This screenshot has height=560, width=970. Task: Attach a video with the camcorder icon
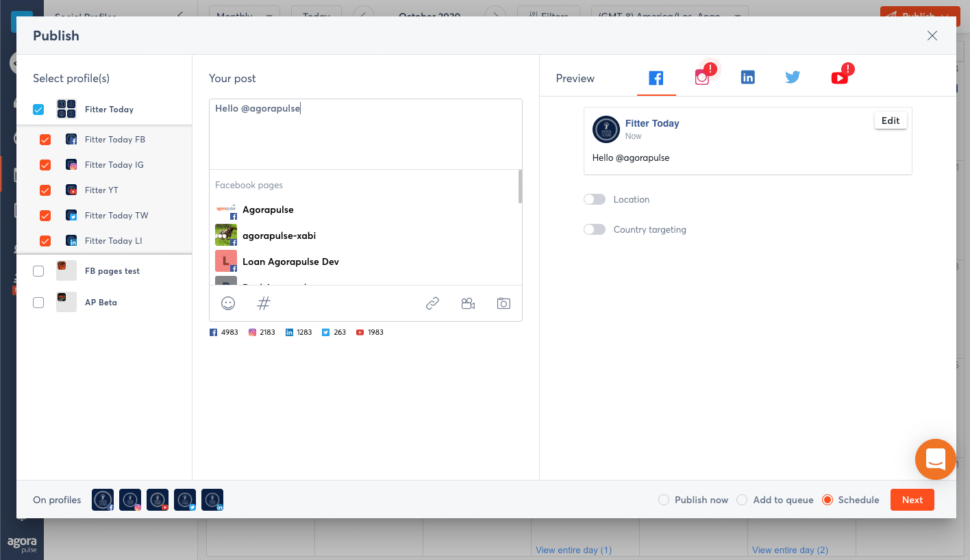tap(468, 303)
